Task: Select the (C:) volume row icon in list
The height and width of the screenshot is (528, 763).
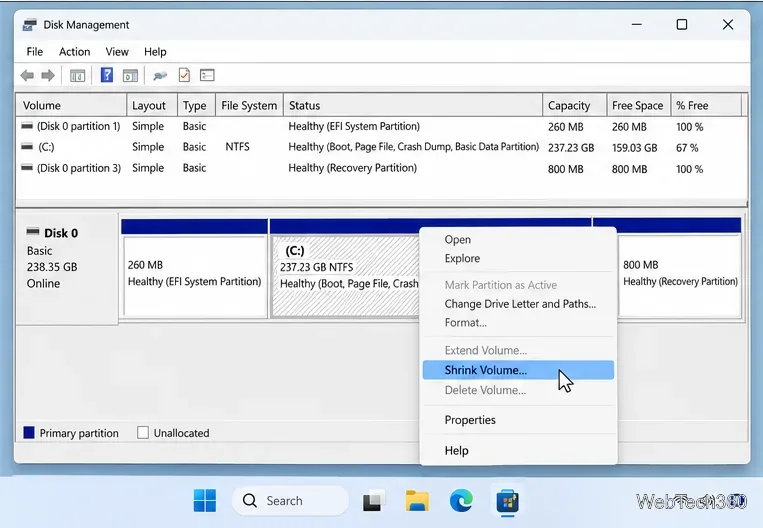Action: tap(27, 146)
